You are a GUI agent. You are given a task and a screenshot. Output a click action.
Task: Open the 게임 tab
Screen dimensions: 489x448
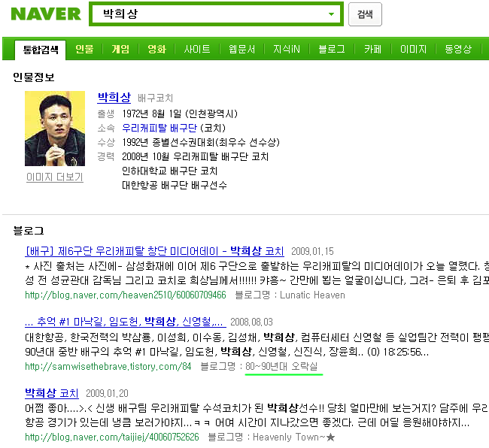coord(120,49)
